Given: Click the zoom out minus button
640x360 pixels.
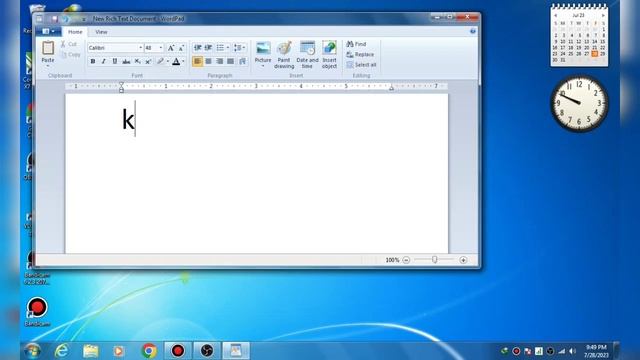Looking at the screenshot, I should 406,260.
